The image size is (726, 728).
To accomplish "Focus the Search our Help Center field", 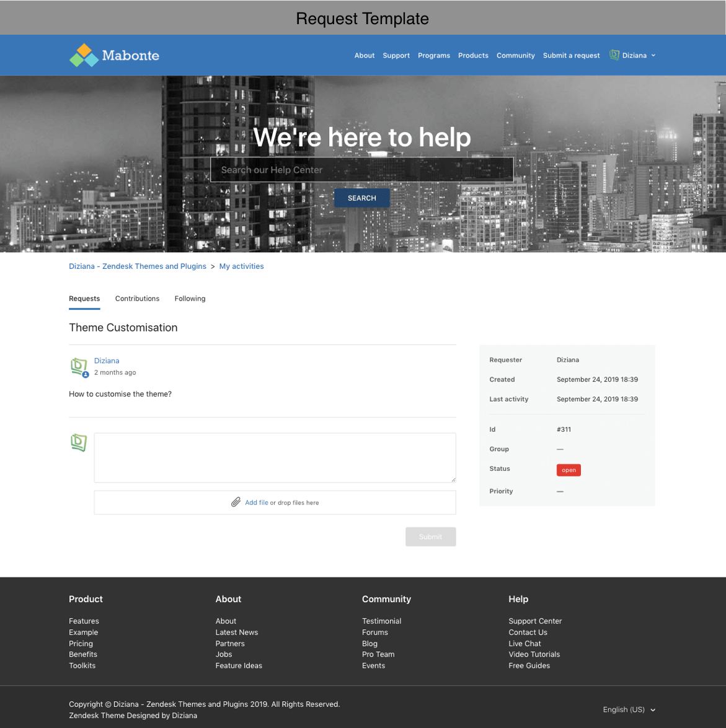I will pos(361,170).
